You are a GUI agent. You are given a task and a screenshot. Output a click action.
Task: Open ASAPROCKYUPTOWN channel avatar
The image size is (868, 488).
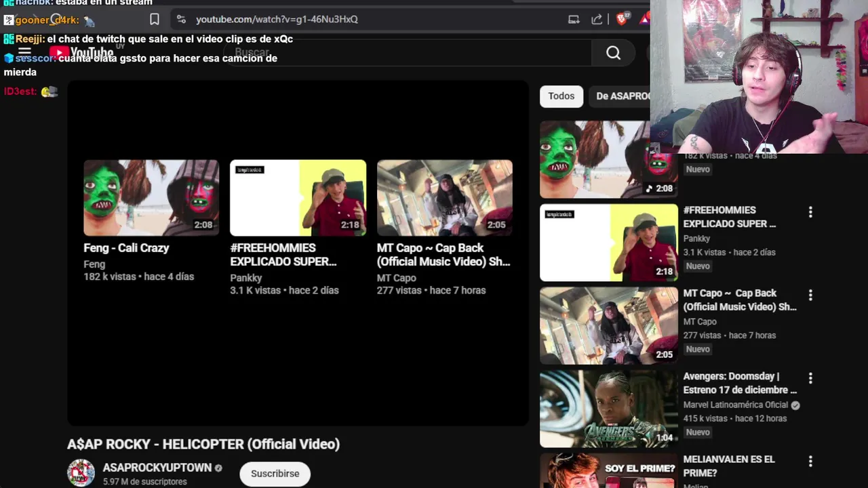click(x=81, y=473)
